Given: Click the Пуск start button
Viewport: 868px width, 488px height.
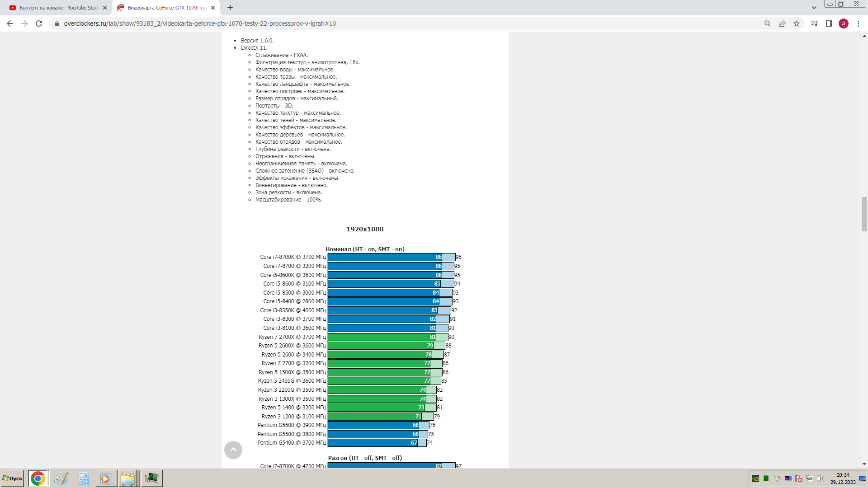Looking at the screenshot, I should [13, 478].
